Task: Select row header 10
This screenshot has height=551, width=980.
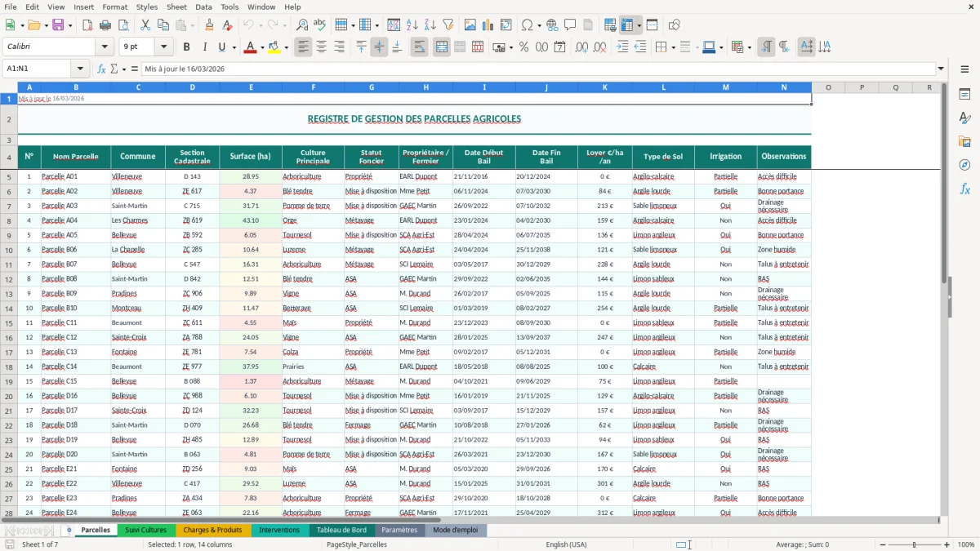Action: (9, 249)
